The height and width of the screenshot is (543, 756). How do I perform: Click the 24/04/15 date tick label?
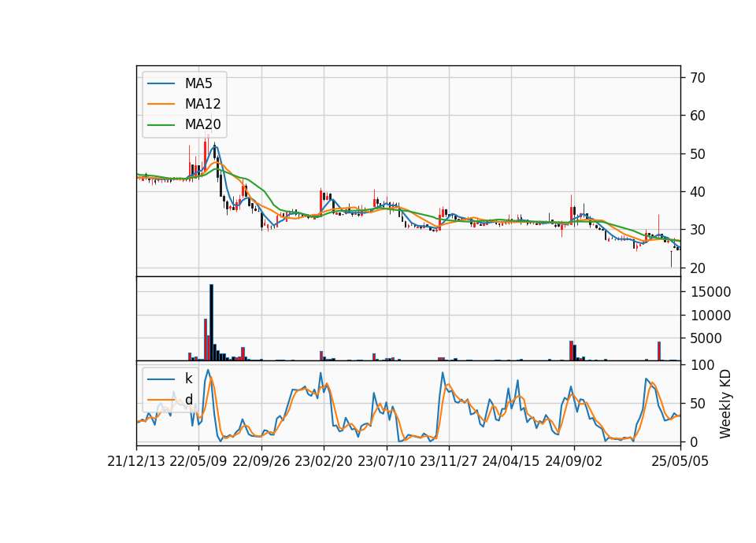point(511,461)
